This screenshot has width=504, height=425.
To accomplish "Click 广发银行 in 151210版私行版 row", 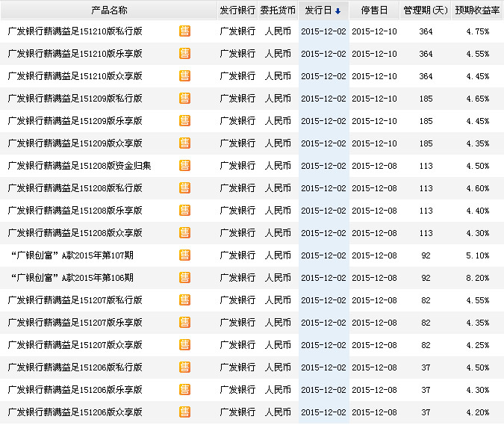I will 237,31.
